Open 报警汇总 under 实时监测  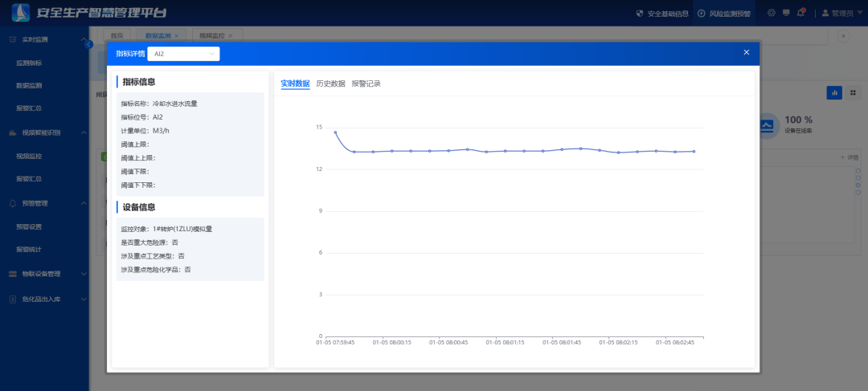(30, 108)
